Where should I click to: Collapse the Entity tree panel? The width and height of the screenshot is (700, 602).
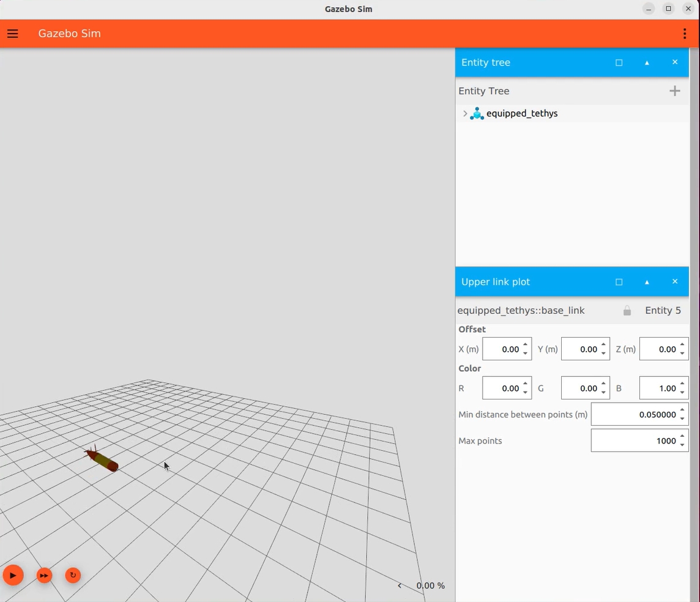[646, 62]
